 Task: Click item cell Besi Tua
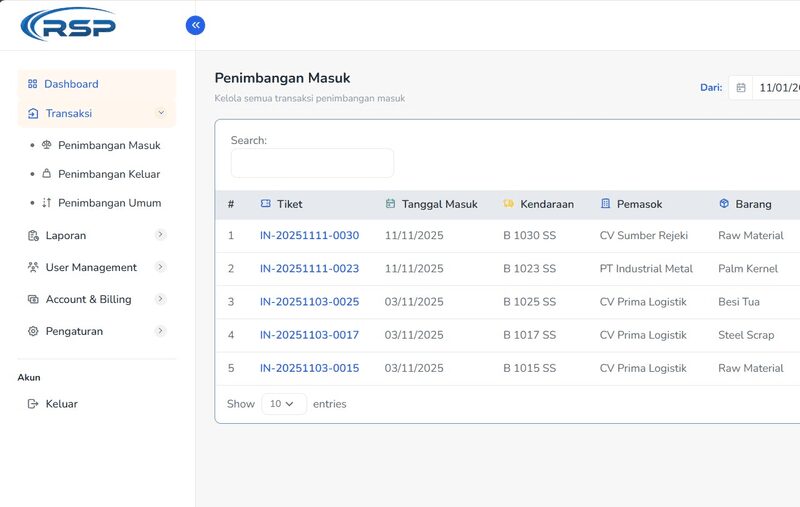(739, 302)
